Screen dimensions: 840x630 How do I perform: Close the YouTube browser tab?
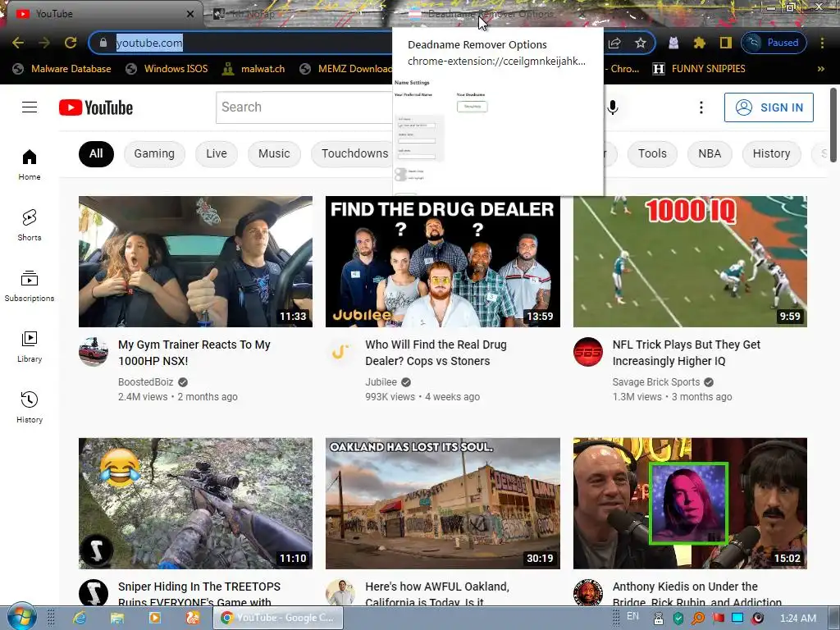click(190, 14)
